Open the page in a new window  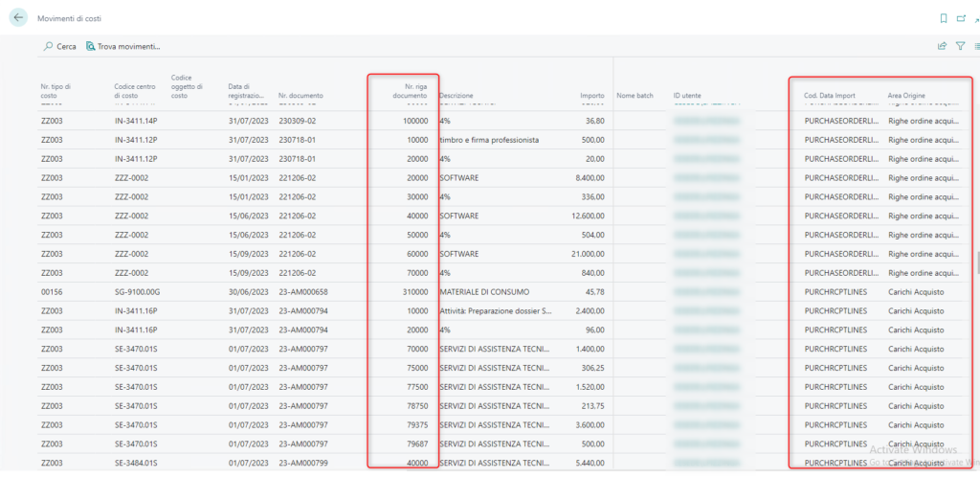pos(961,19)
